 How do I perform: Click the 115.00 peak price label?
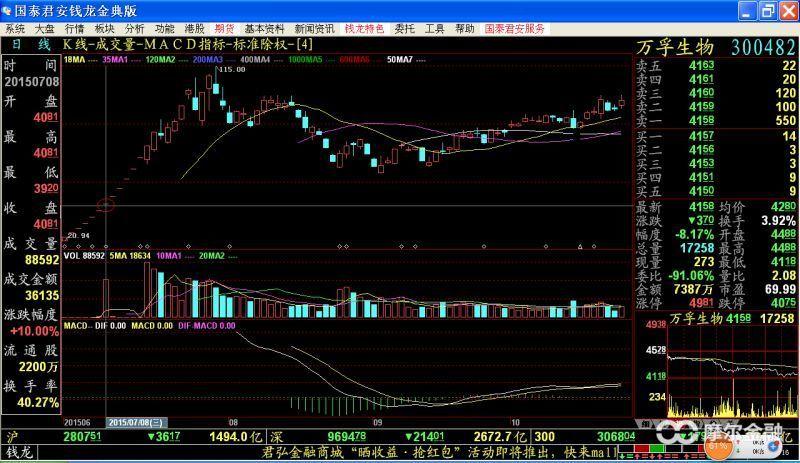pyautogui.click(x=232, y=69)
